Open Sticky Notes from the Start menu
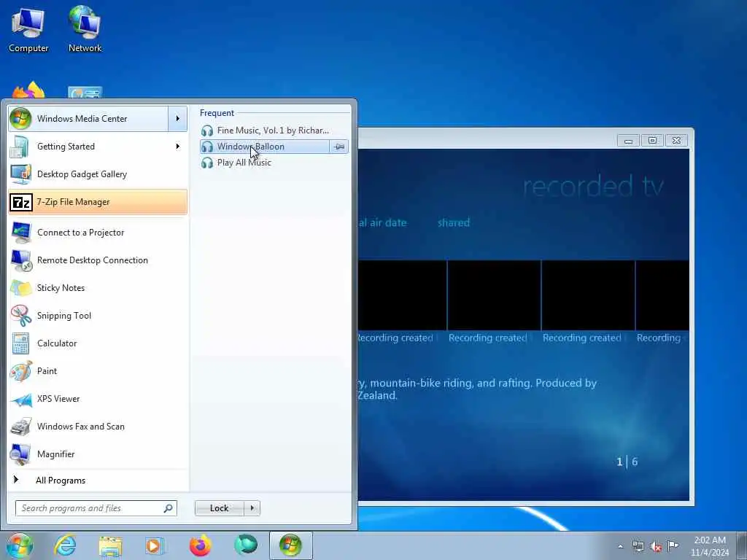This screenshot has height=560, width=747. pos(98,288)
